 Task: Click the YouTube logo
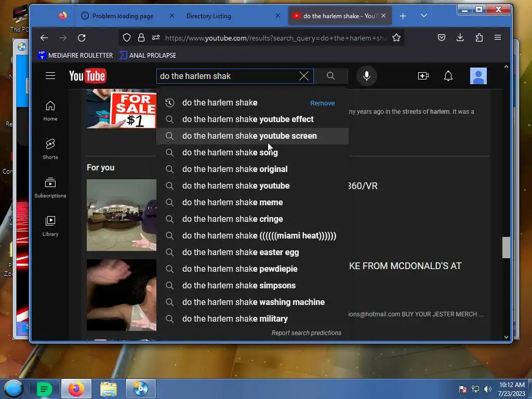tap(87, 76)
